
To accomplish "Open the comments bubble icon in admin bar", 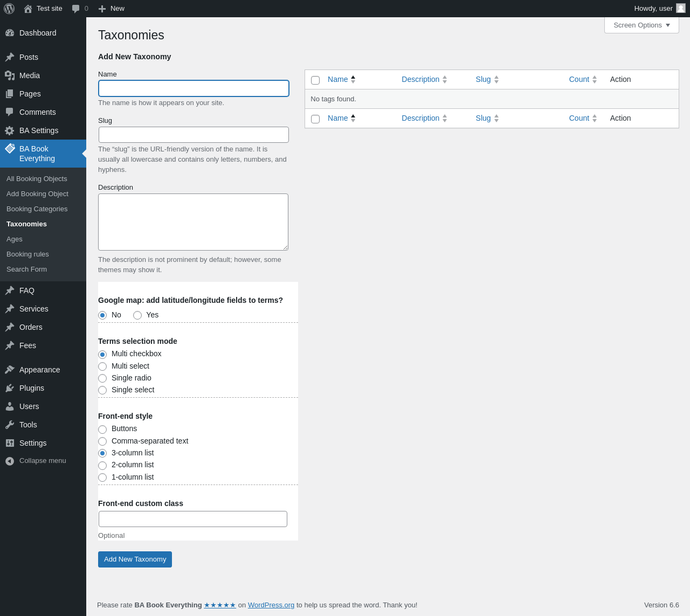I will 76,9.
